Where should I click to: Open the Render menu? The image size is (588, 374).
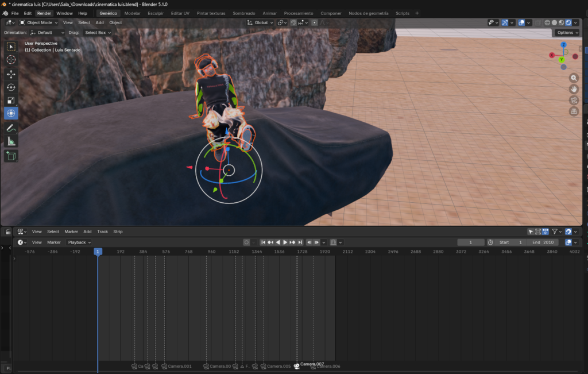click(44, 13)
